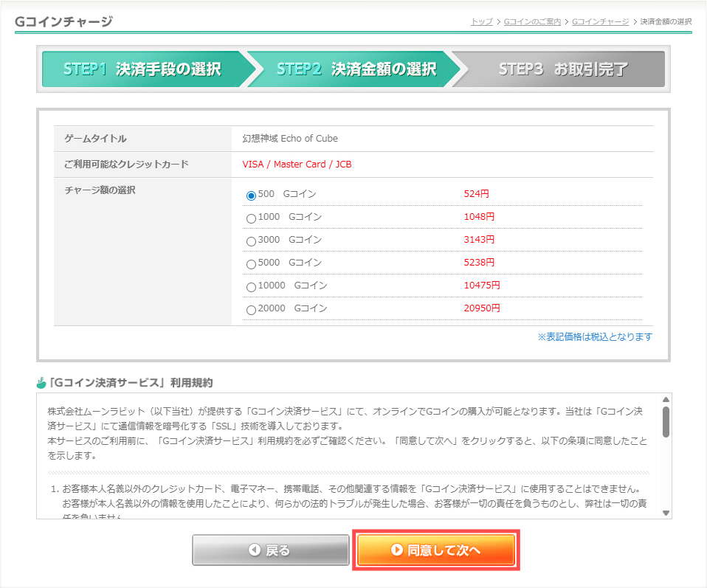Screen dimensions: 707x588
Task: Click the green icon beside 利用規約 heading
Action: point(41,383)
